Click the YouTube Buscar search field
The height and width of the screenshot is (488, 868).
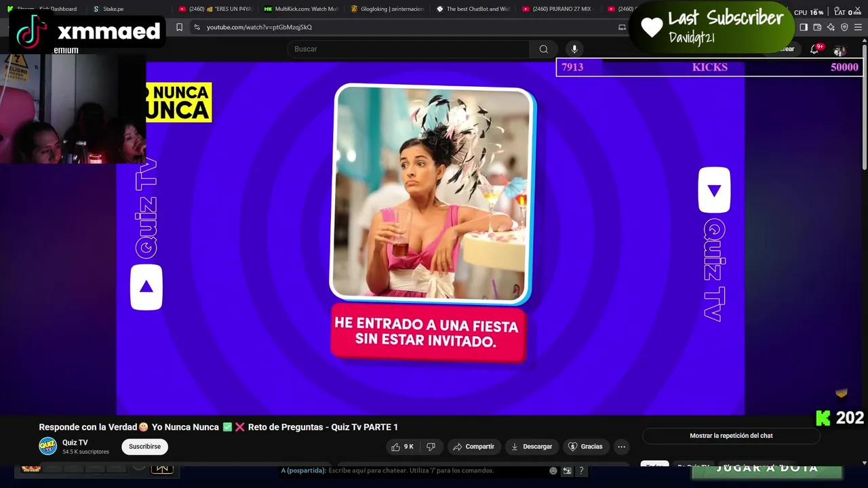(x=408, y=49)
